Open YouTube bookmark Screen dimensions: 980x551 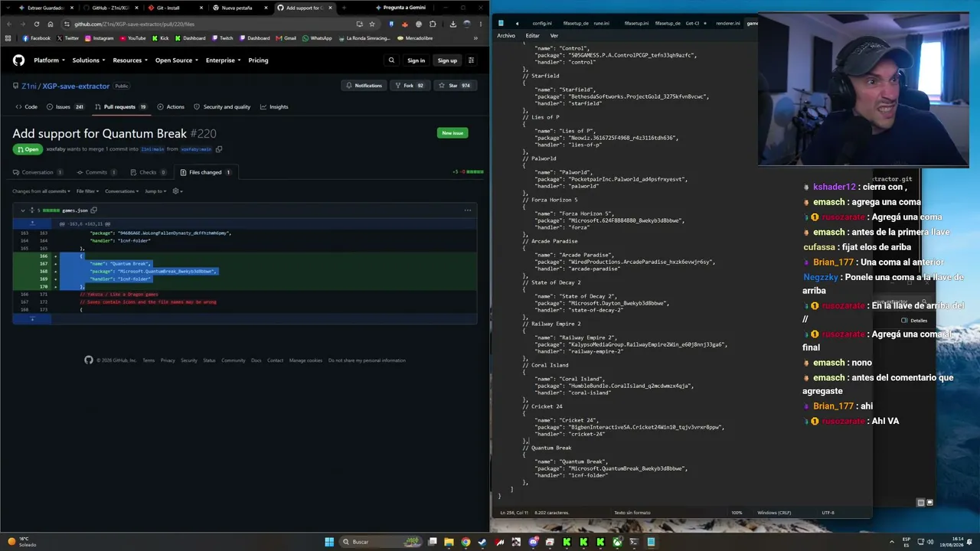132,38
